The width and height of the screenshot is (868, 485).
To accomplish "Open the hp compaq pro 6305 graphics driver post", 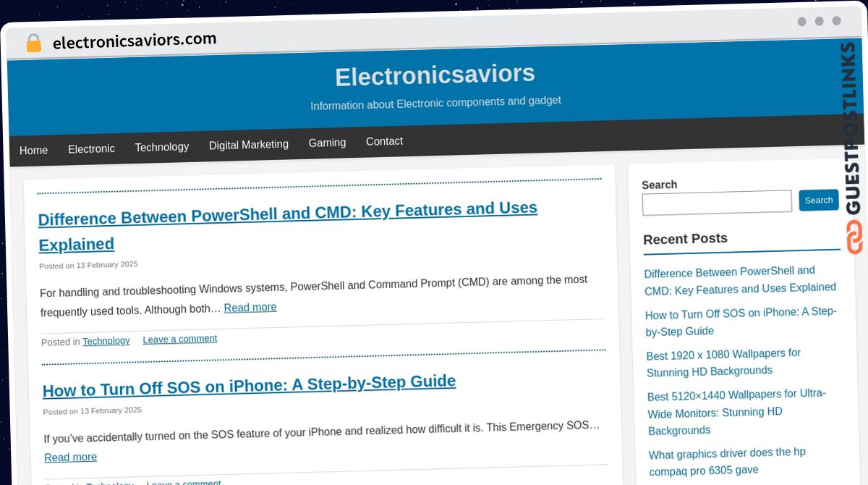I will point(727,462).
